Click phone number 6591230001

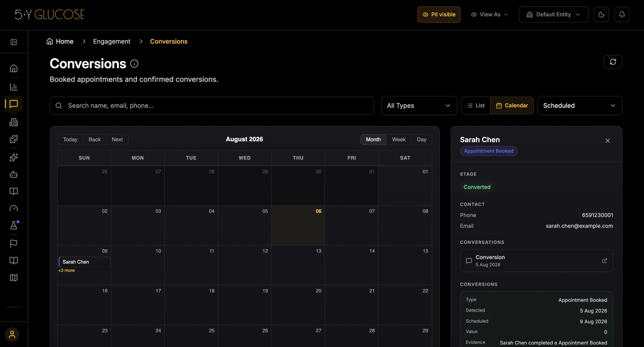597,215
